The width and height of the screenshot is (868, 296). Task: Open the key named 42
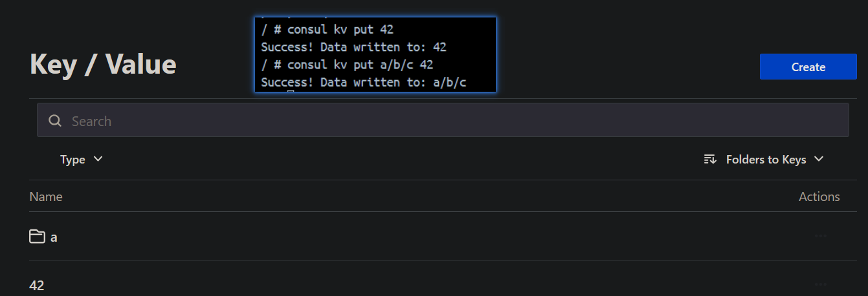pyautogui.click(x=37, y=285)
